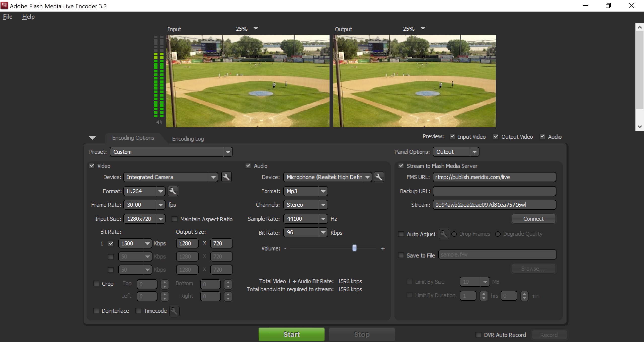Check Maintain Aspect Ratio
Image resolution: width=644 pixels, height=342 pixels.
pyautogui.click(x=174, y=219)
